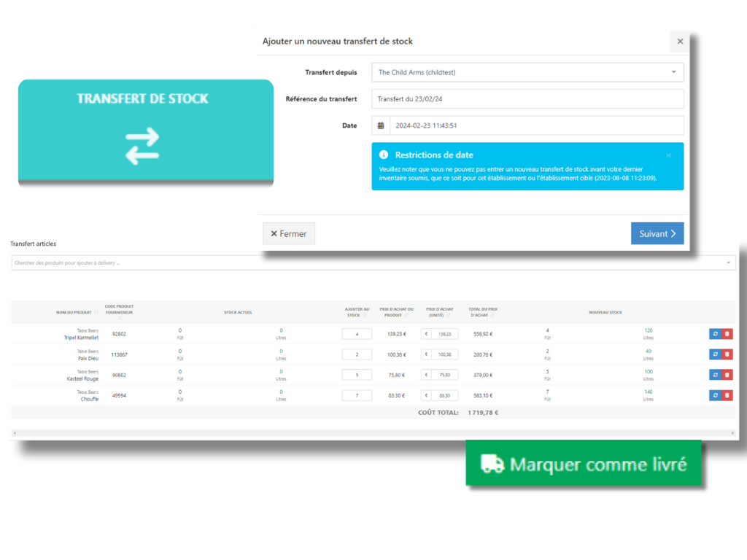The height and width of the screenshot is (560, 747).
Task: Delete the Kasteel Rouge row
Action: (x=727, y=375)
